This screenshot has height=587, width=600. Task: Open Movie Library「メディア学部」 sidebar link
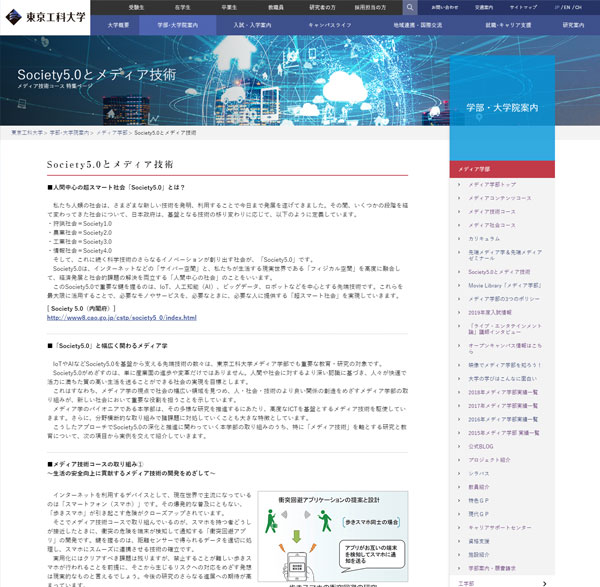[504, 285]
